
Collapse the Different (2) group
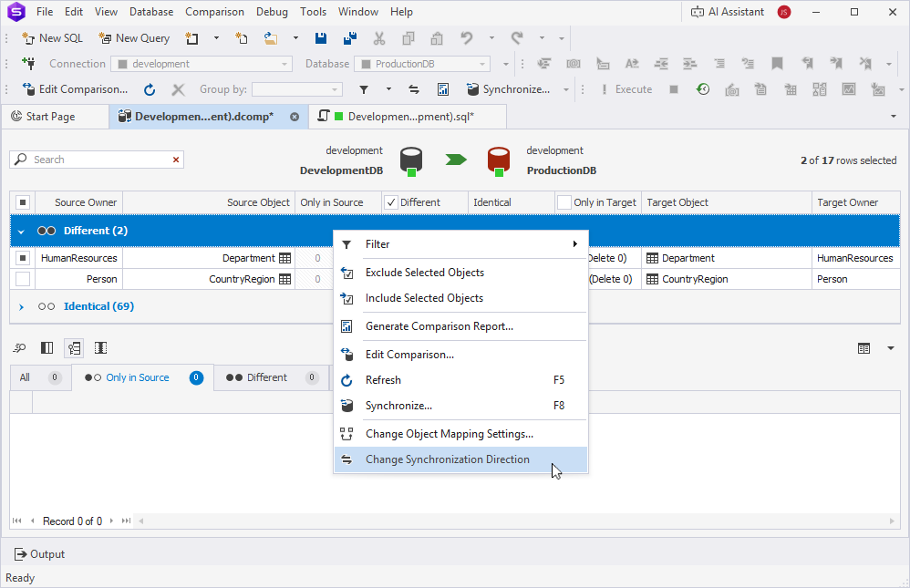(22, 231)
